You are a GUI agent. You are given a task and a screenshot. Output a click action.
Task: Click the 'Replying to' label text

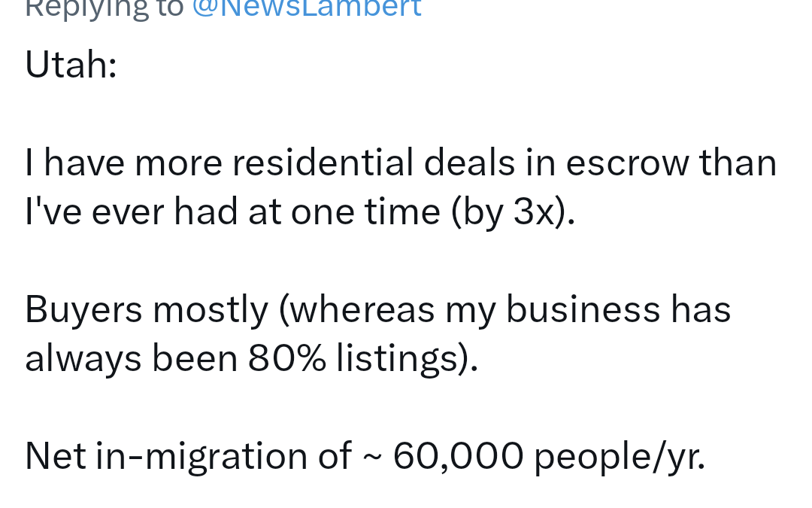[x=104, y=9]
